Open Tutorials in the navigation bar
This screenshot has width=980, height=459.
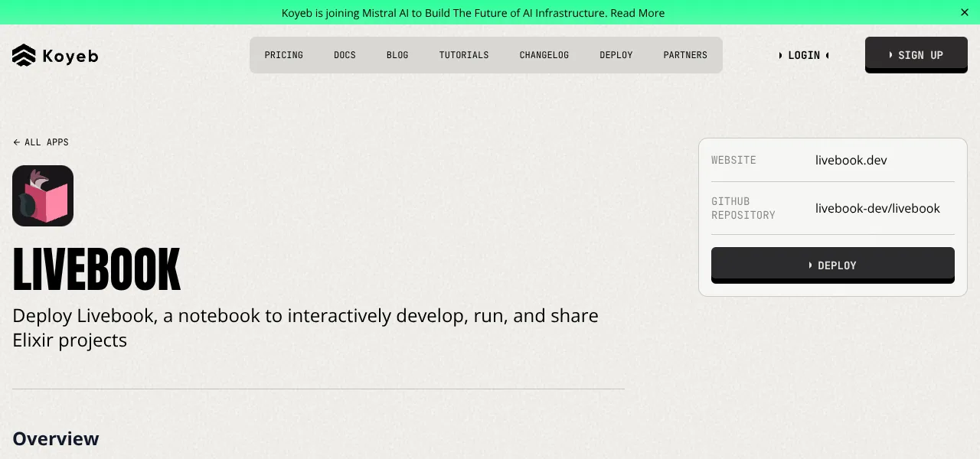(464, 55)
